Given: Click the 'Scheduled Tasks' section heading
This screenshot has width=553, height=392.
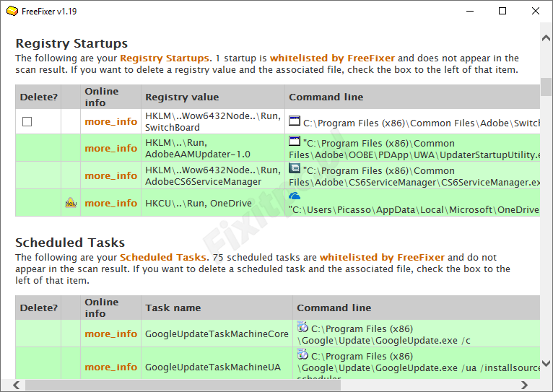Looking at the screenshot, I should click(70, 243).
